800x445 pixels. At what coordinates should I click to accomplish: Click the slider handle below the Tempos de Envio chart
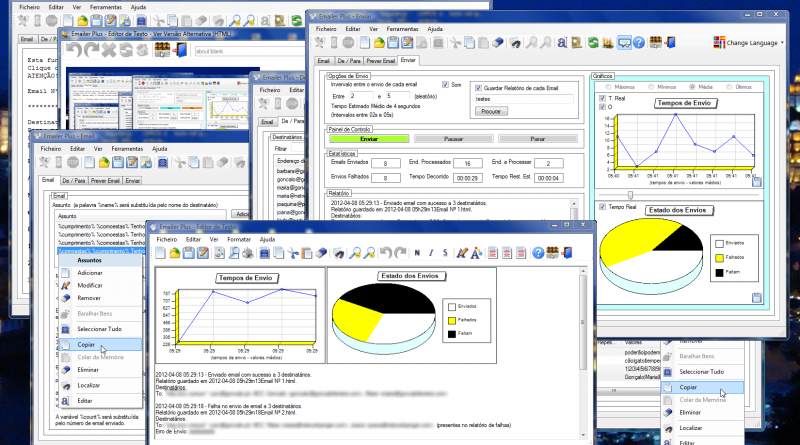(629, 194)
